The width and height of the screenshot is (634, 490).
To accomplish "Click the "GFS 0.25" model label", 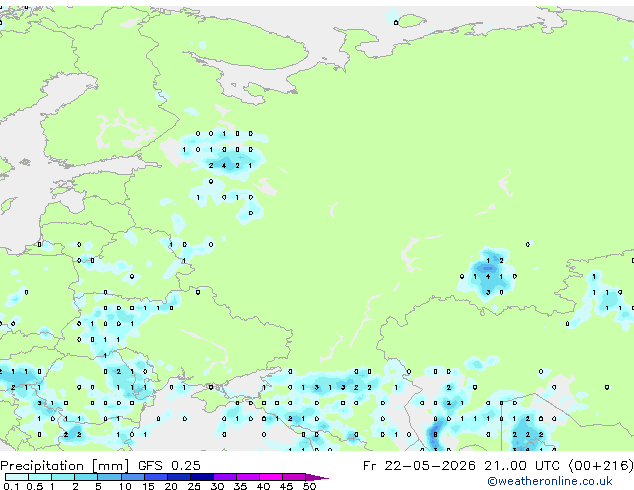I will [x=169, y=466].
